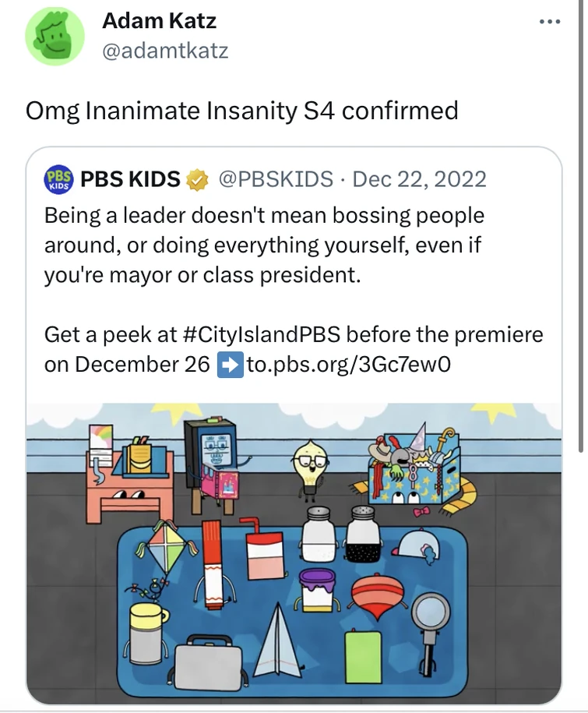Viewport: 588px width, 713px height.
Task: Click Adam Katz's profile avatar
Action: (54, 34)
